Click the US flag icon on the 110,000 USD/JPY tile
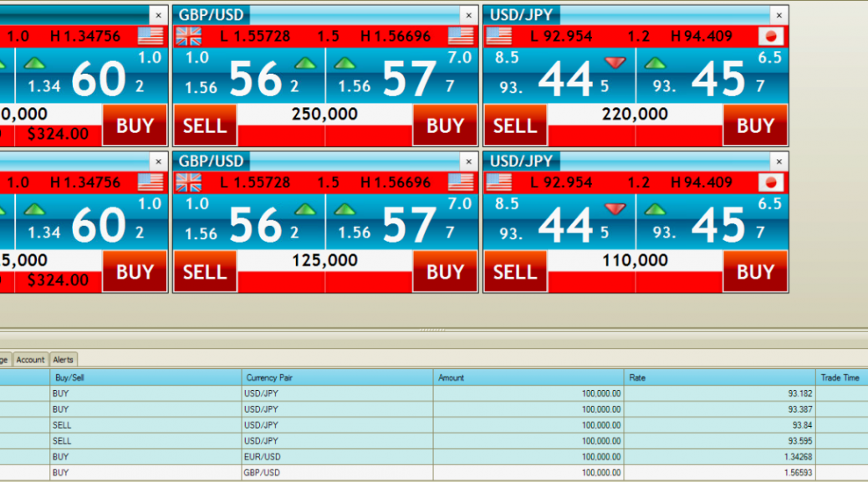The width and height of the screenshot is (868, 482). [x=498, y=182]
